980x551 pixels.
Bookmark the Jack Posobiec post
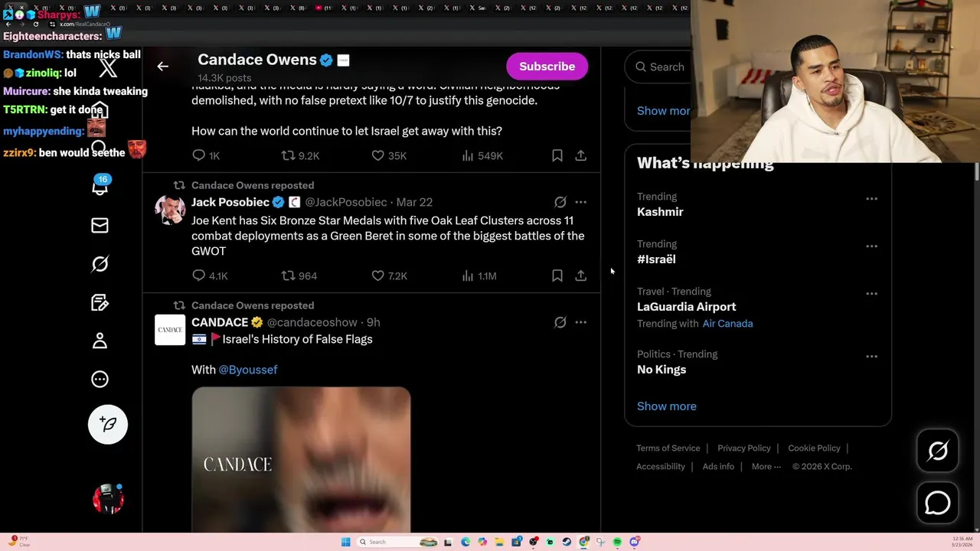pyautogui.click(x=557, y=275)
